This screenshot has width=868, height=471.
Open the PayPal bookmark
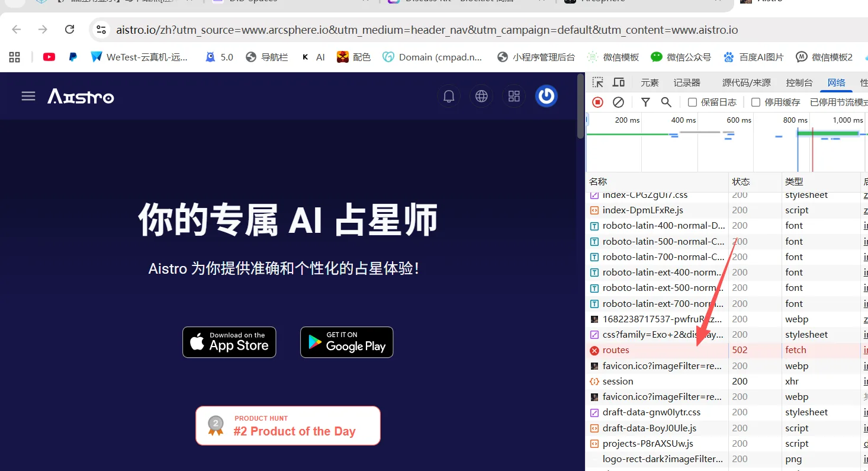tap(73, 57)
